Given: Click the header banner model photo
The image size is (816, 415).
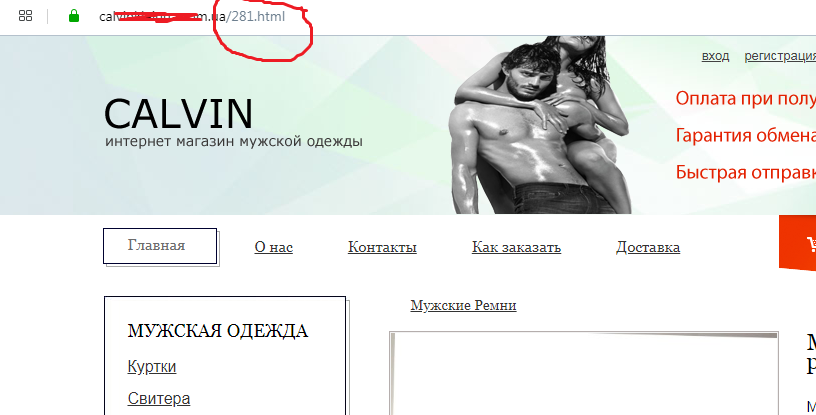Looking at the screenshot, I should click(x=540, y=125).
